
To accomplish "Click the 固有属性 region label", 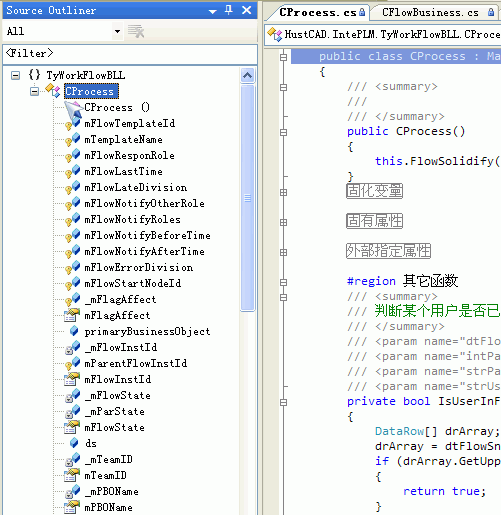I will 375,221.
